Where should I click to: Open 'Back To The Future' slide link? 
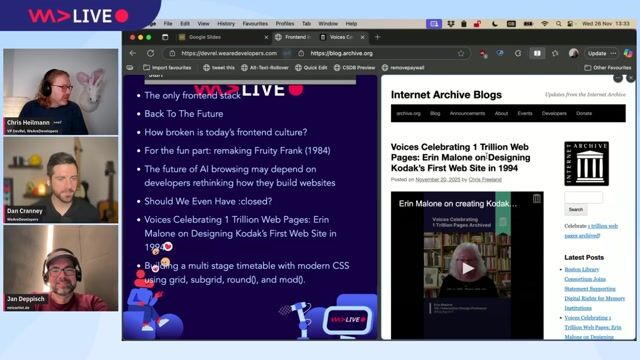[x=184, y=114]
